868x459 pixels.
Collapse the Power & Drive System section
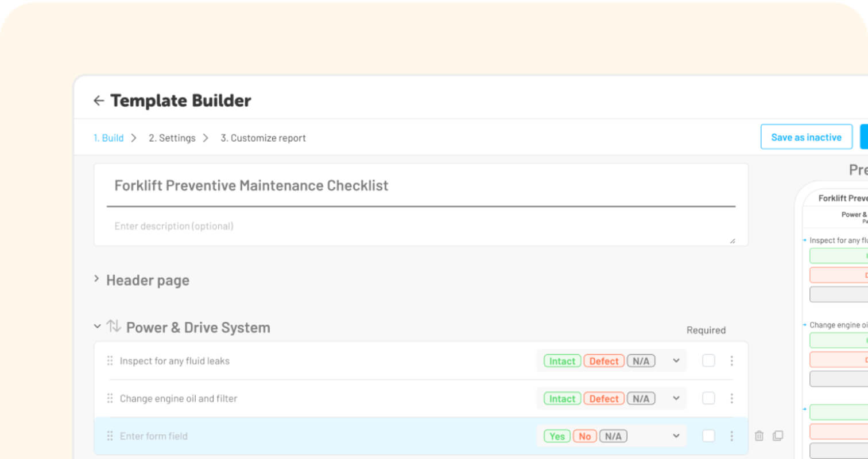(97, 327)
